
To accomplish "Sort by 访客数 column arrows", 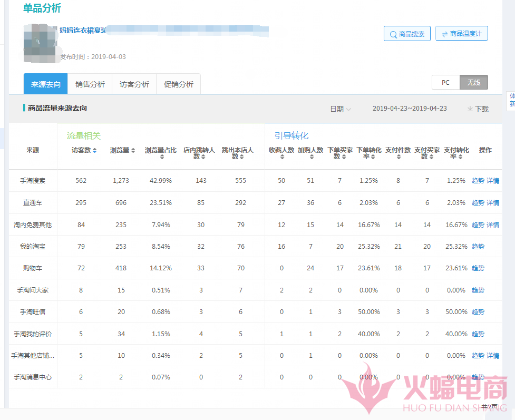I will pyautogui.click(x=94, y=151).
